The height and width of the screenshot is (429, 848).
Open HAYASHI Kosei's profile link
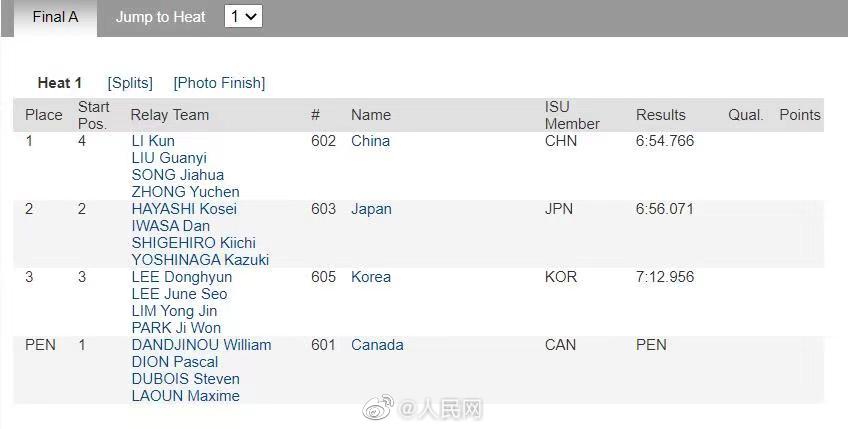point(184,209)
